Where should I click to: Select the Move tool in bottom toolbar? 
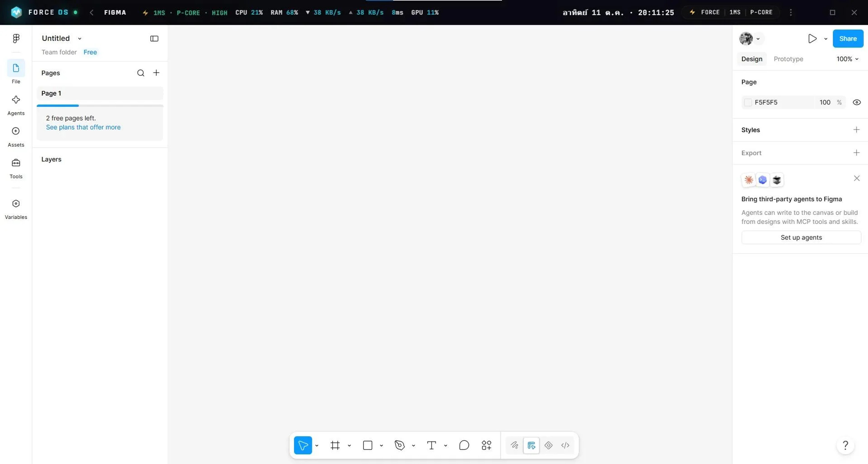[x=303, y=445]
